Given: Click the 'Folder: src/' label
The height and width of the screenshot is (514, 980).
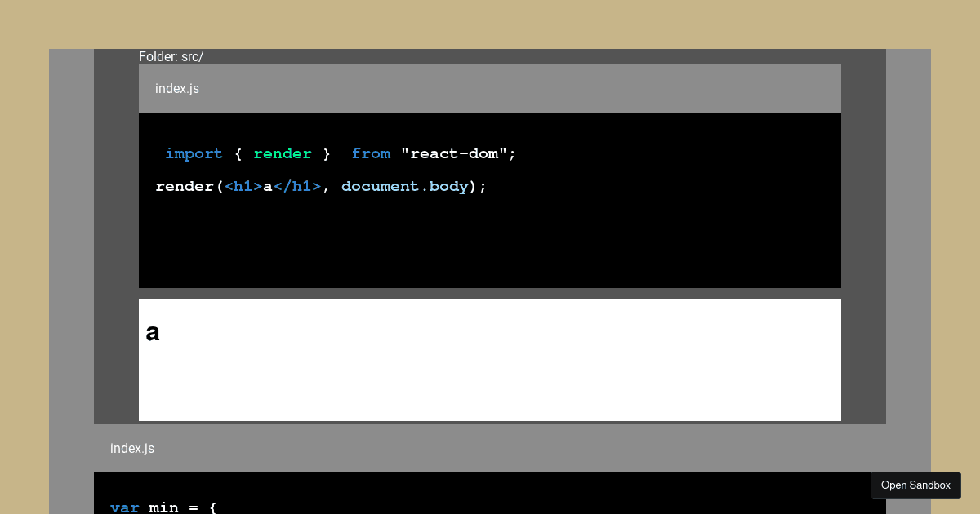Looking at the screenshot, I should tap(171, 56).
